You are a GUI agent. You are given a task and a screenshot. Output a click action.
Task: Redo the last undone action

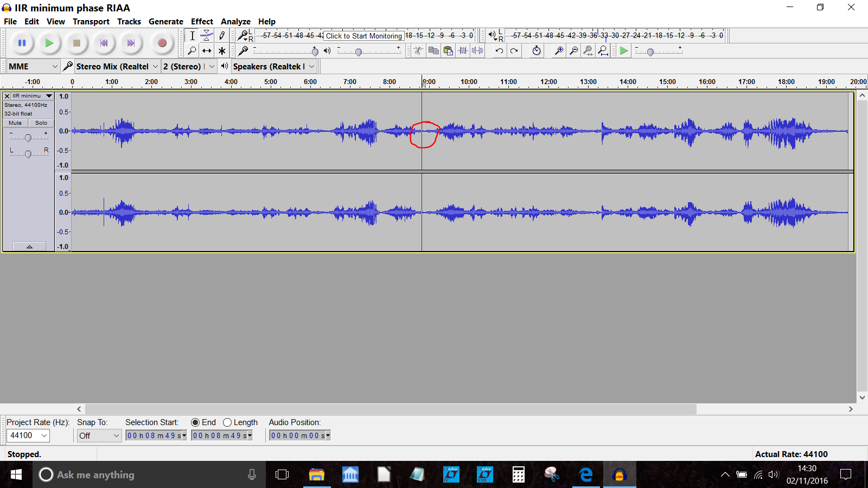[514, 50]
